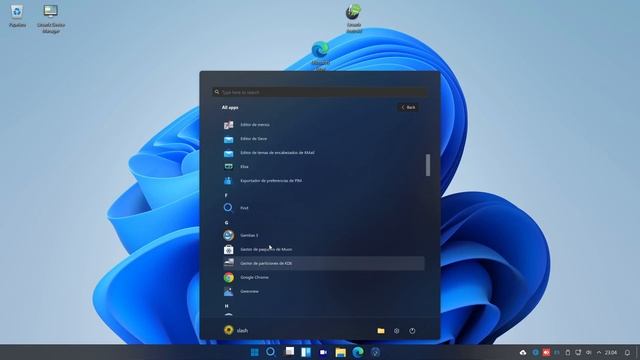Click the Back button in All apps
This screenshot has height=360, width=640.
click(x=408, y=107)
